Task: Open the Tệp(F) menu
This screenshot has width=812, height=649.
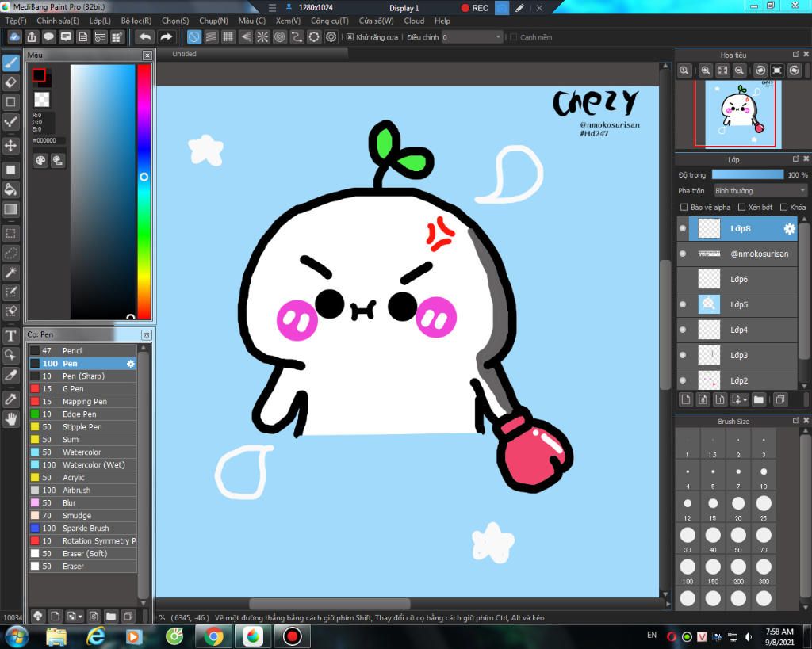Action: (x=16, y=21)
